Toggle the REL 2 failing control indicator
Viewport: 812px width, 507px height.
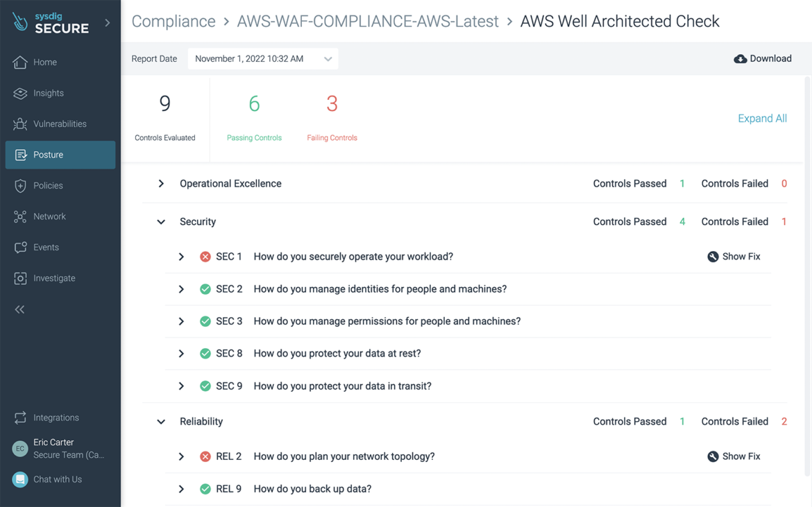coord(205,456)
